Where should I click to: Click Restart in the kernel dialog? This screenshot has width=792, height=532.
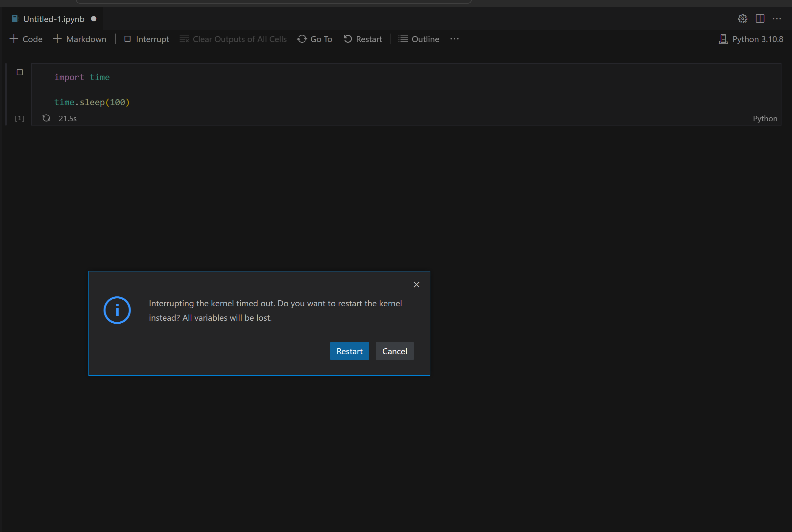pyautogui.click(x=349, y=351)
